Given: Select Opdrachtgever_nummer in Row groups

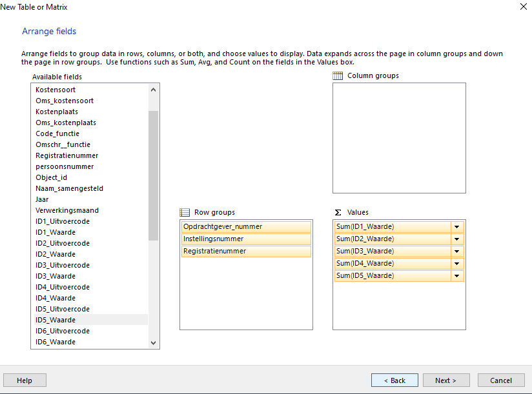Looking at the screenshot, I should click(x=245, y=227).
